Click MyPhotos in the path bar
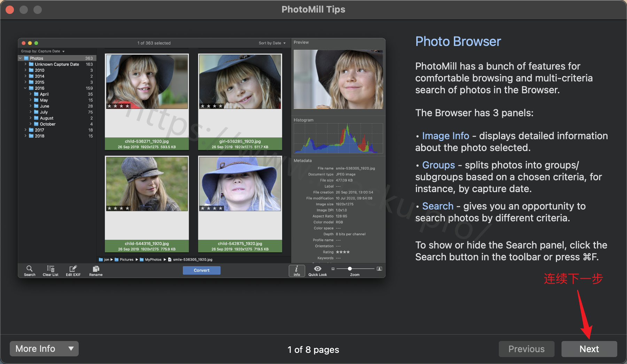 click(151, 260)
